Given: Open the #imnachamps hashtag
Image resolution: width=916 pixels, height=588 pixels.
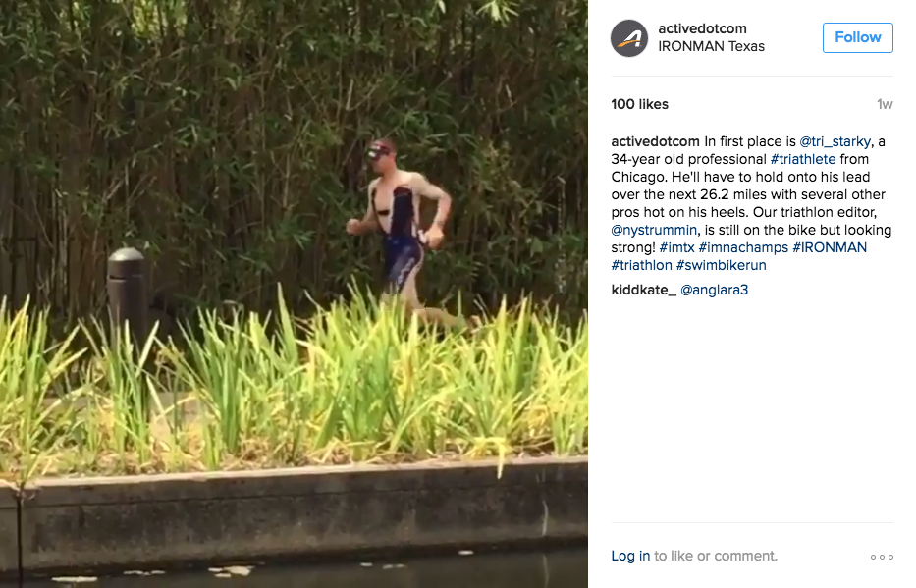Looking at the screenshot, I should [x=743, y=247].
